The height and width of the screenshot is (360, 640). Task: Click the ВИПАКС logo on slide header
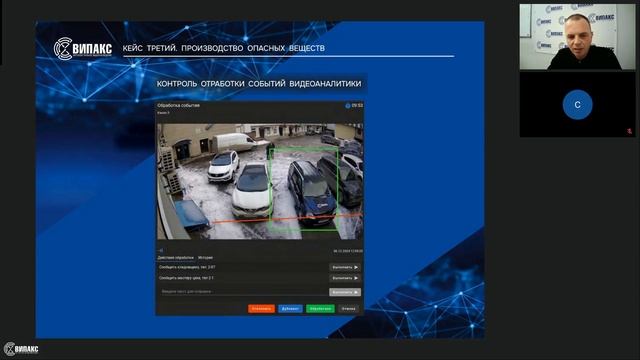click(x=83, y=49)
